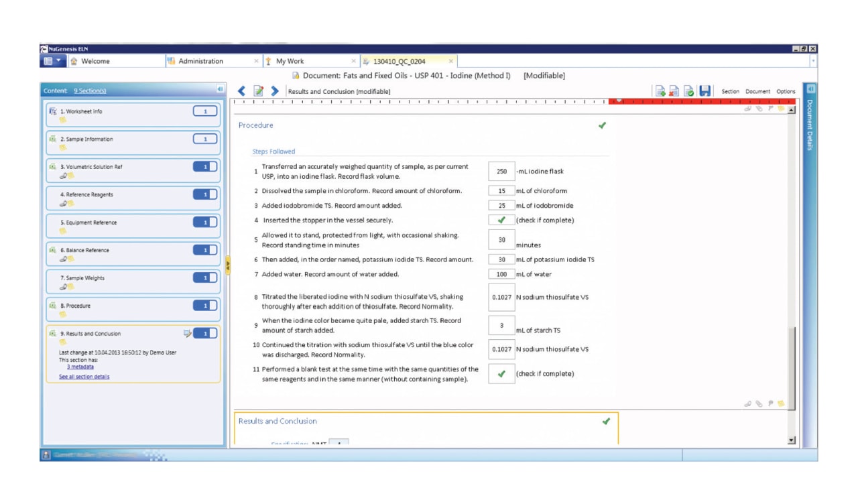Click the Save document icon
This screenshot has width=858, height=504.
tap(704, 90)
